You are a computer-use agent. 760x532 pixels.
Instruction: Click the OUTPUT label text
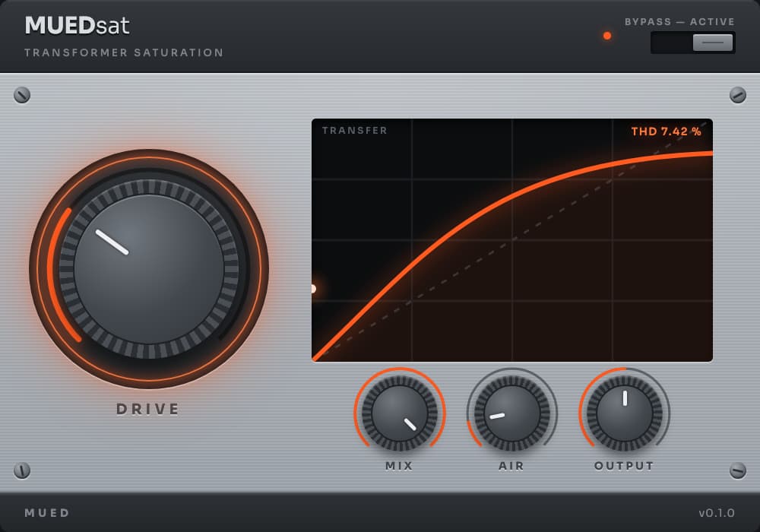coord(624,466)
